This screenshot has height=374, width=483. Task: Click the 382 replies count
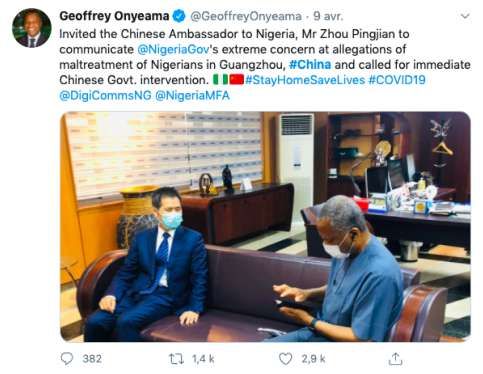(92, 359)
